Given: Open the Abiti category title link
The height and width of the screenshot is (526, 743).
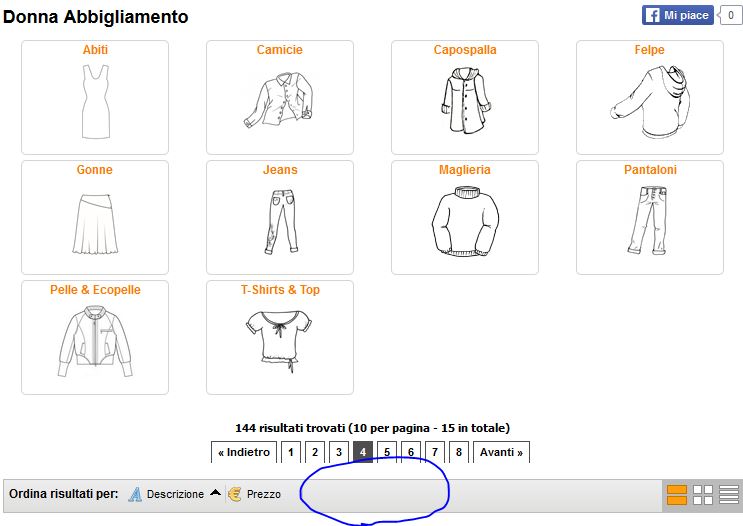Looking at the screenshot, I should [95, 50].
